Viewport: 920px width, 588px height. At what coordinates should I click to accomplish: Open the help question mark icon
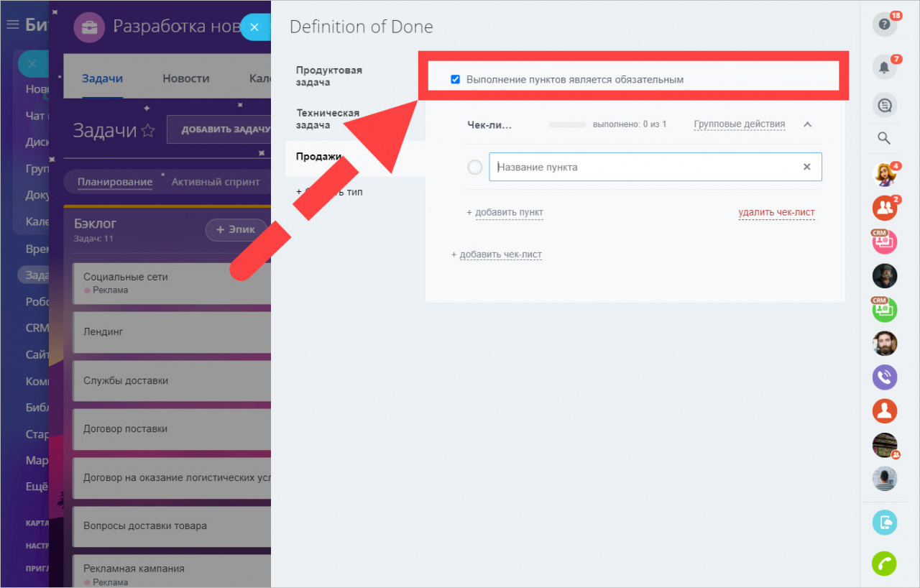tap(884, 24)
